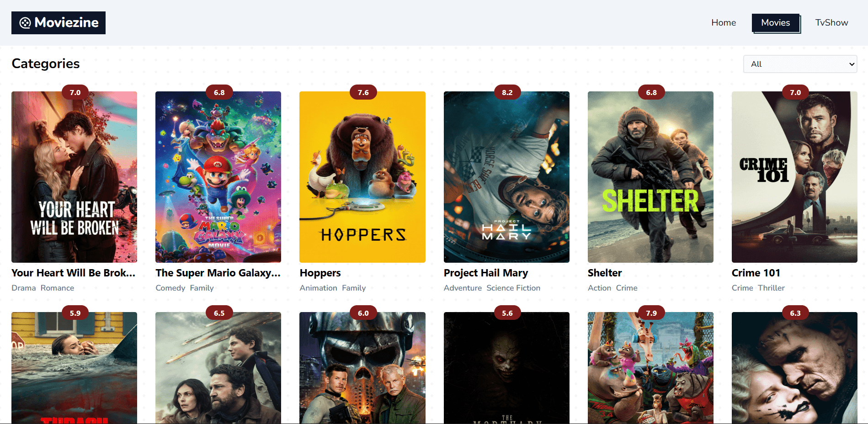This screenshot has width=868, height=424.
Task: Click the 7.0 rating badge on Your Heart
Action: 75,92
